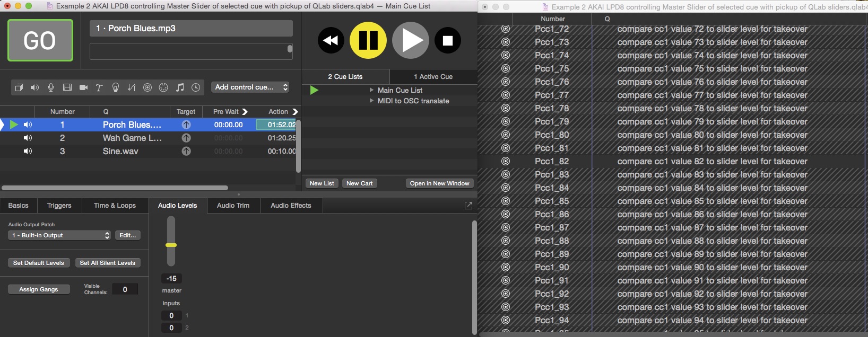This screenshot has height=337, width=868.
Task: Pause playback with the yellow pause button
Action: (368, 40)
